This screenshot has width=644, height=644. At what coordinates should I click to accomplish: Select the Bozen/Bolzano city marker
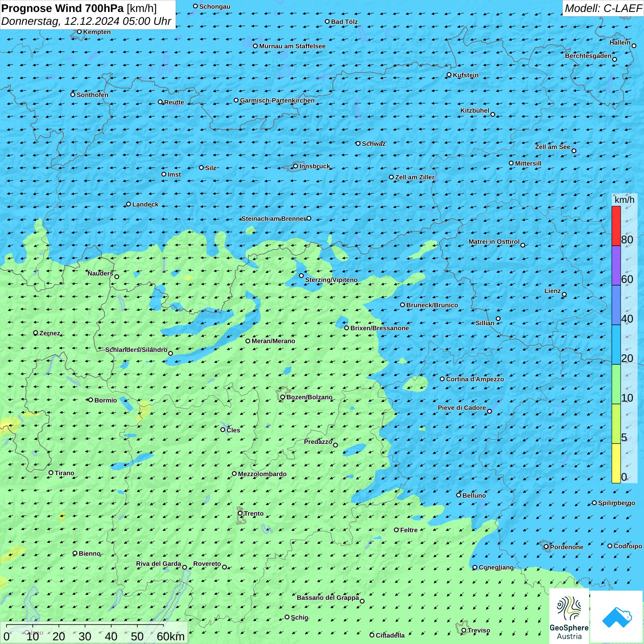[282, 397]
